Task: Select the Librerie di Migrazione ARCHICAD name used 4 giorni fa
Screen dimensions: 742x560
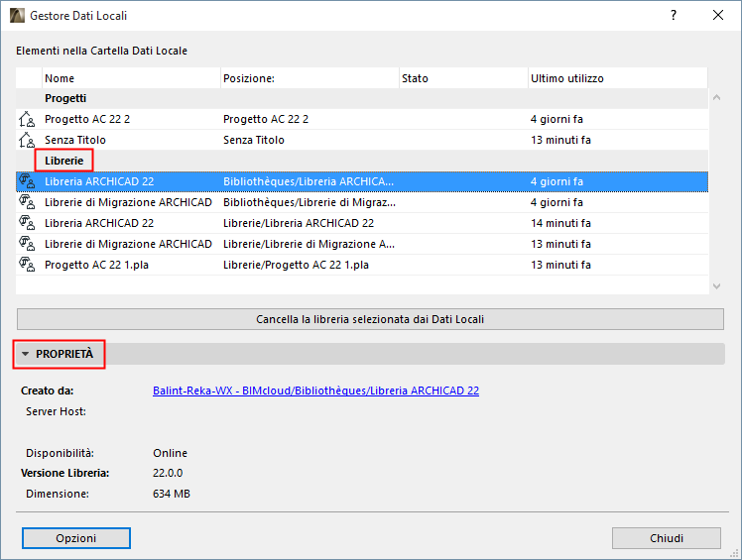Action: coord(128,202)
